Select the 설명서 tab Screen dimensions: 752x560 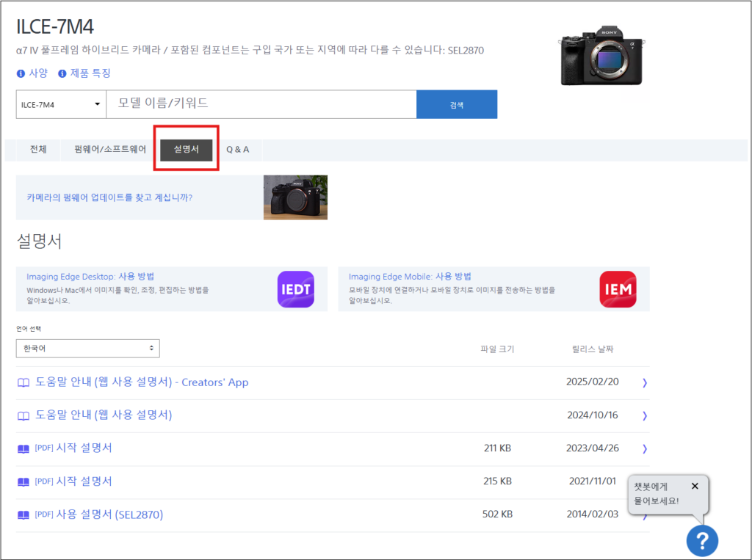[x=186, y=150]
